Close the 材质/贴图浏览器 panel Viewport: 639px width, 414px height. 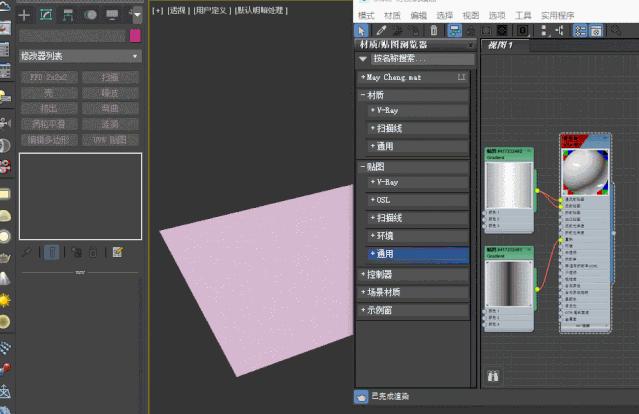click(x=470, y=44)
